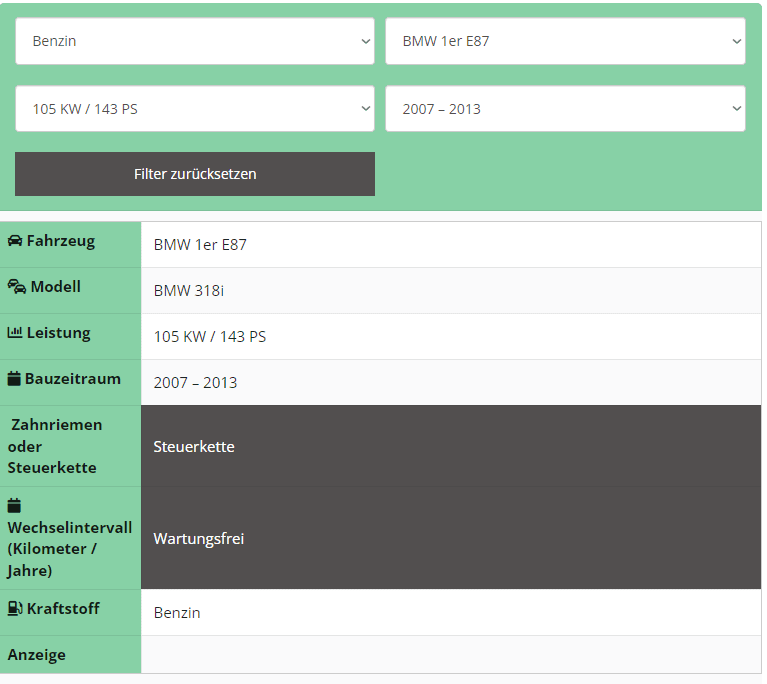Click the Zahnriemen oder Steuerkette label

[55, 446]
